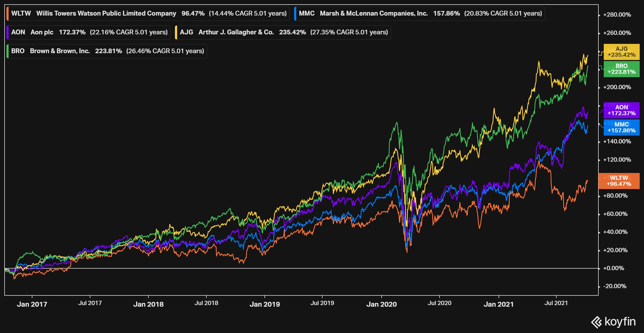Select the BRO ticker in the legend
This screenshot has width=644, height=333.
pyautogui.click(x=18, y=51)
